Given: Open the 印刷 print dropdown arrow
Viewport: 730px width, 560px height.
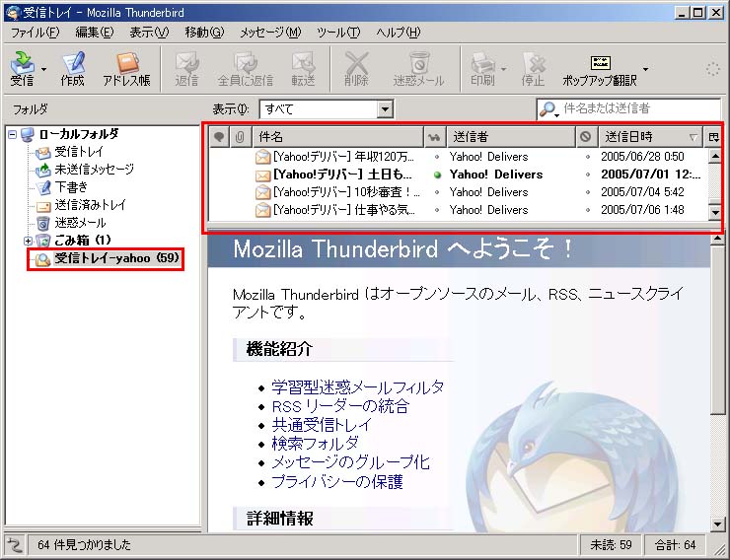Looking at the screenshot, I should point(503,69).
